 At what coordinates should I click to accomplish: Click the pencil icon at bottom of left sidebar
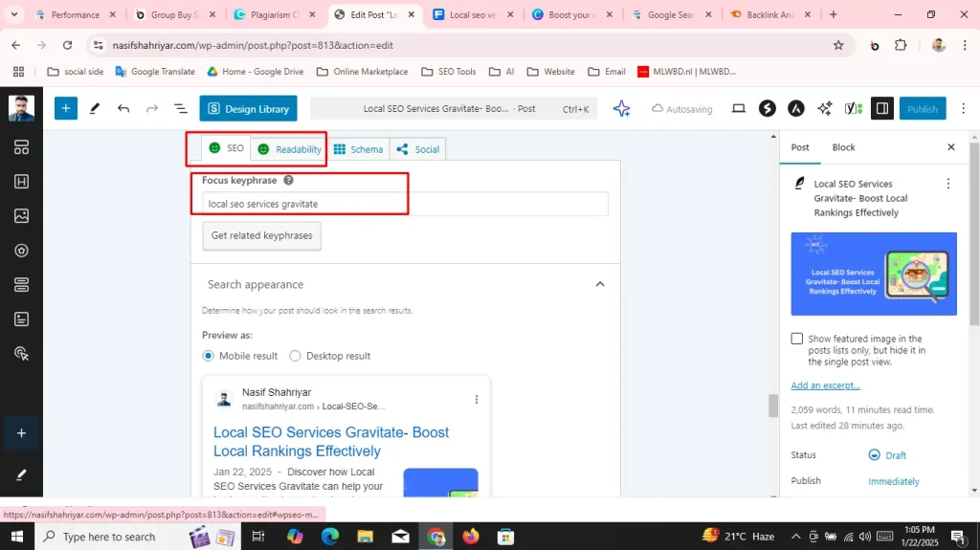(21, 475)
